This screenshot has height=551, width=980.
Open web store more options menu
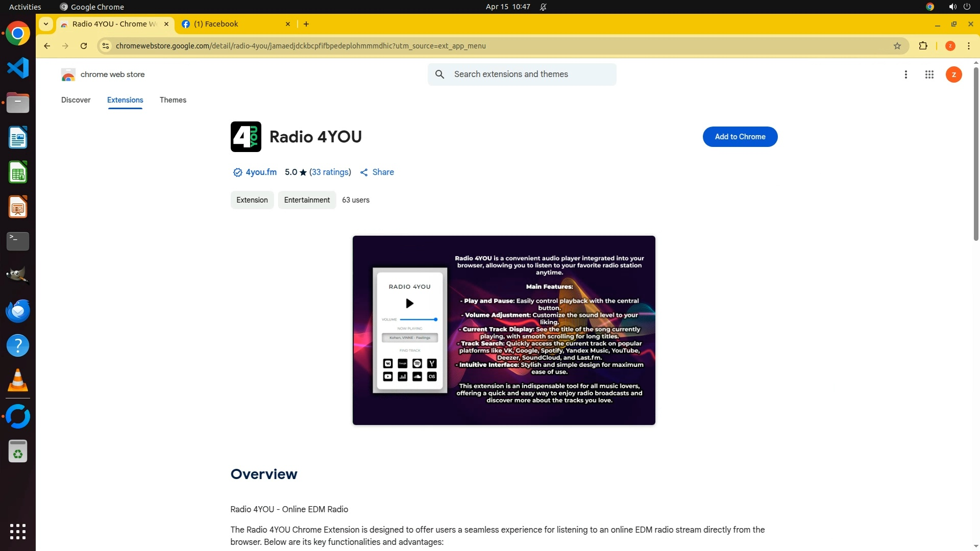(x=905, y=74)
